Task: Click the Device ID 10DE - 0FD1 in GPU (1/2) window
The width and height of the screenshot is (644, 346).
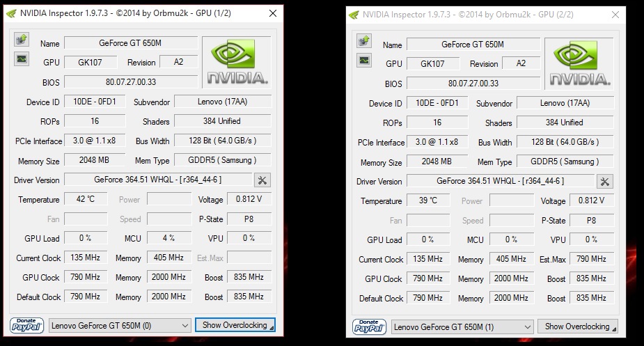Action: pos(95,102)
